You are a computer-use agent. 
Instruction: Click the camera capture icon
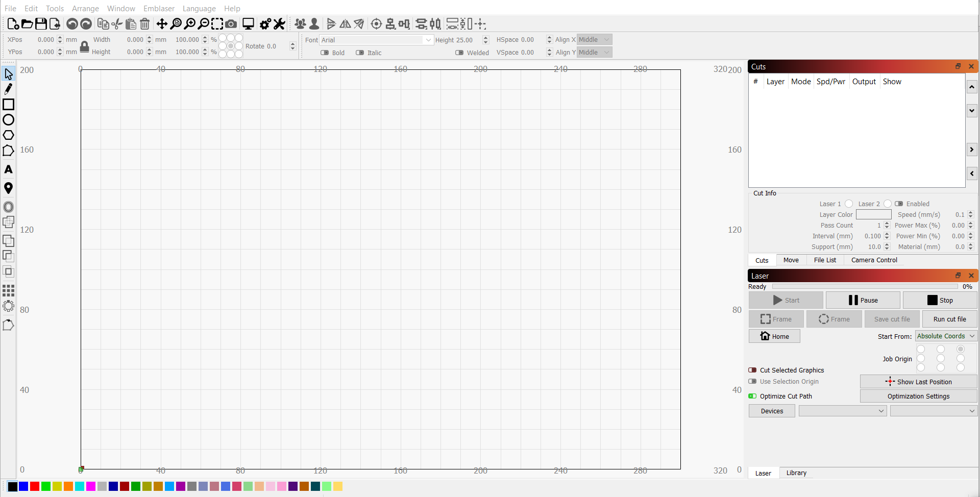click(231, 23)
